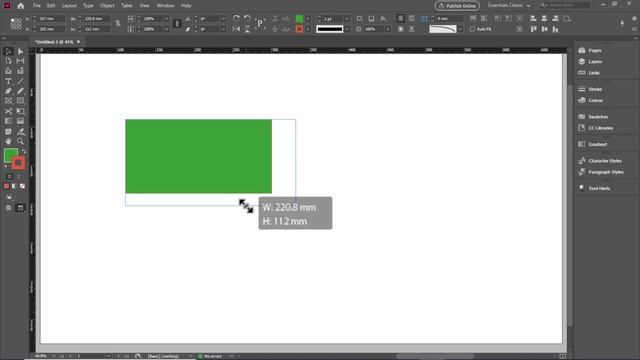
Task: Click green fill swatch in control bar
Action: point(299,18)
